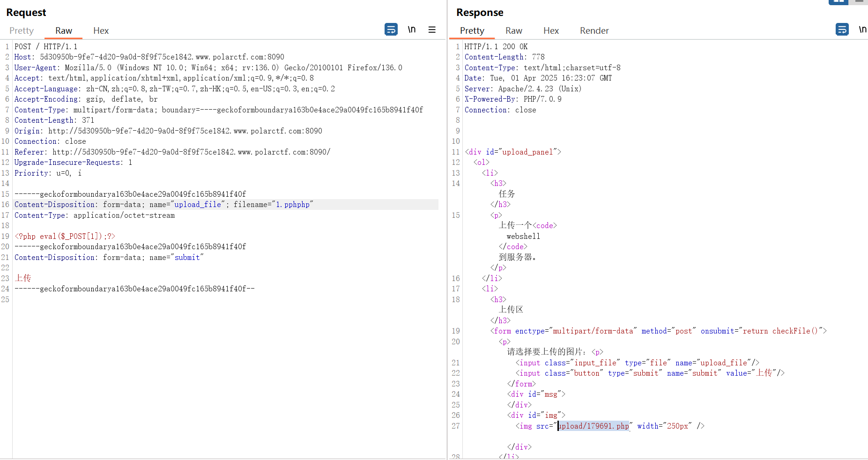Click the Accept-Encoding gzip, deflate line
Viewport: 868px width, 460px height.
86,99
